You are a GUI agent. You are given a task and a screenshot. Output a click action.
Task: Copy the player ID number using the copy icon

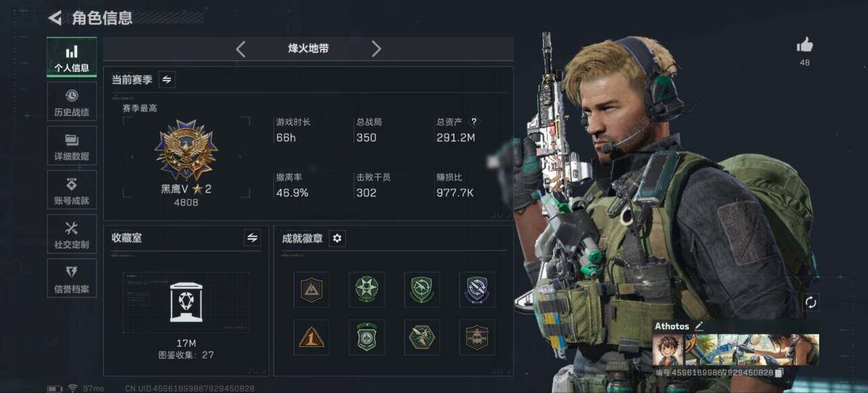point(779,373)
